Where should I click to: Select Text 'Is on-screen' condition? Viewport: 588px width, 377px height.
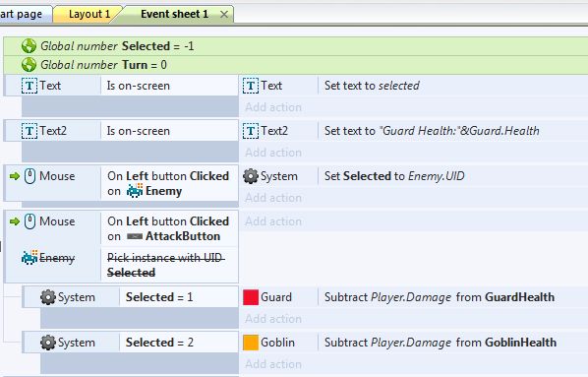click(169, 86)
